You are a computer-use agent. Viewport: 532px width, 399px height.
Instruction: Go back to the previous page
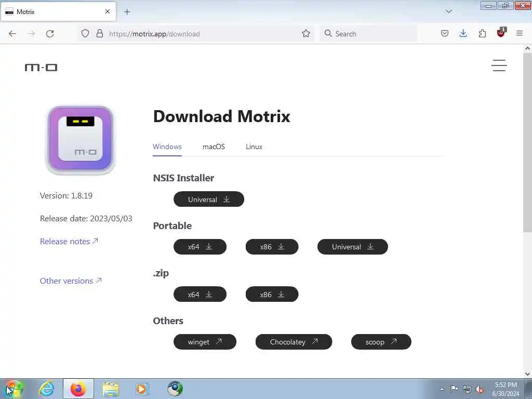[12, 34]
